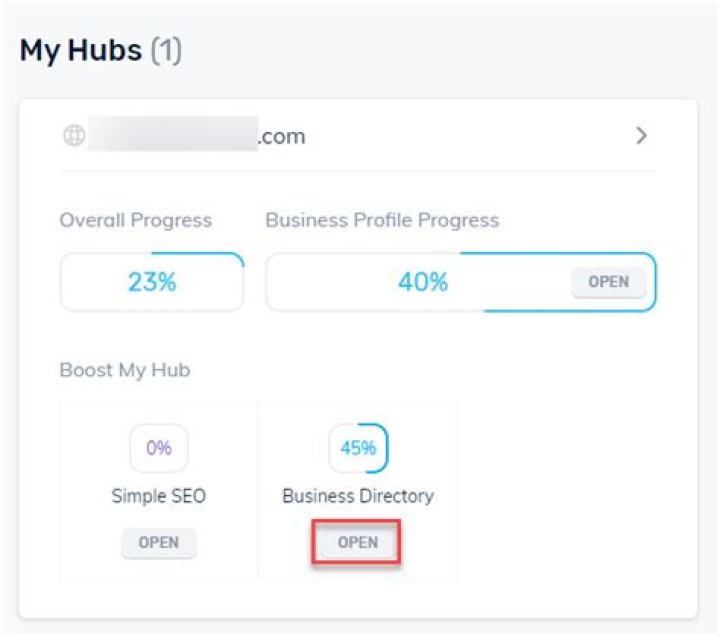Viewport: 720px width, 636px height.
Task: Expand the hub with the right chevron
Action: [641, 135]
